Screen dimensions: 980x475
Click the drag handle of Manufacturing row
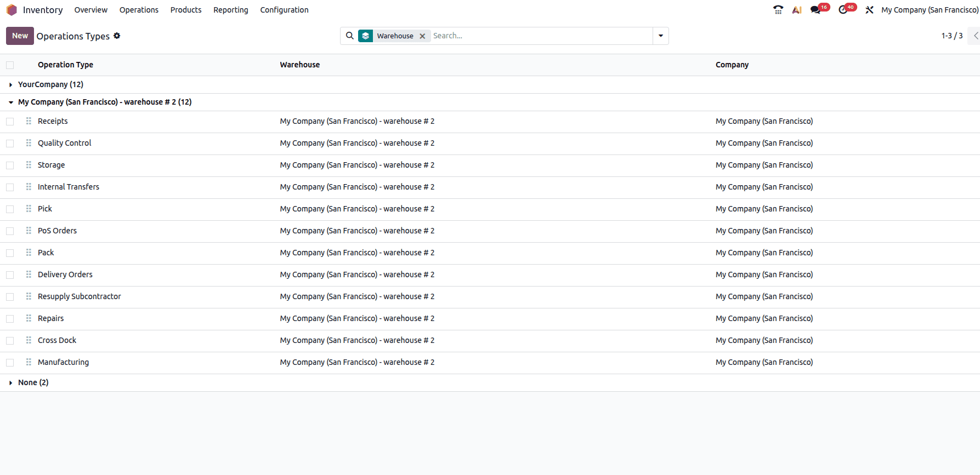[29, 362]
